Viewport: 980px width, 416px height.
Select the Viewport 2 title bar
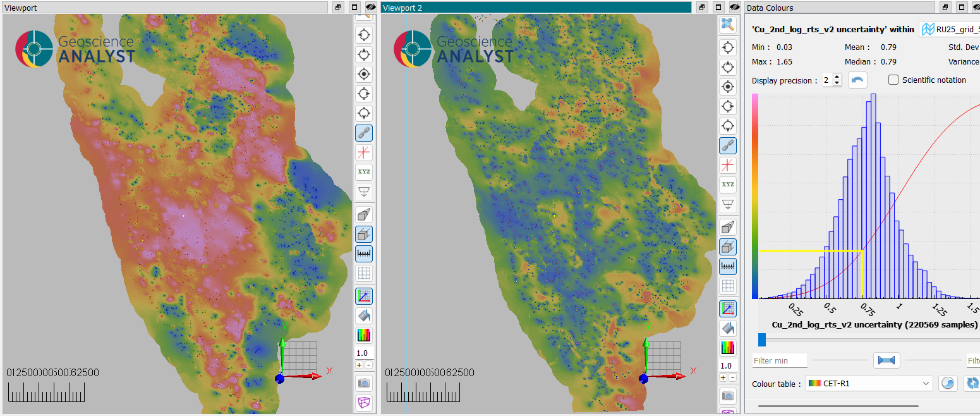[x=536, y=8]
